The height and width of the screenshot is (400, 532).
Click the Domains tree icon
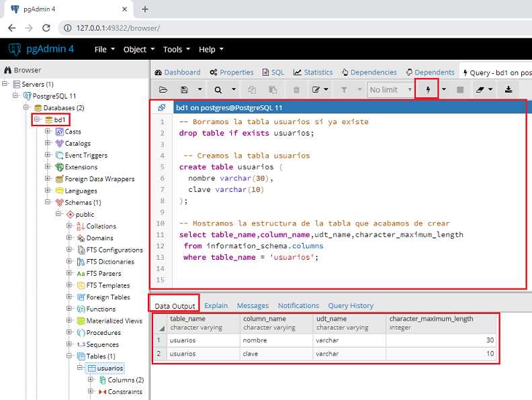point(81,238)
